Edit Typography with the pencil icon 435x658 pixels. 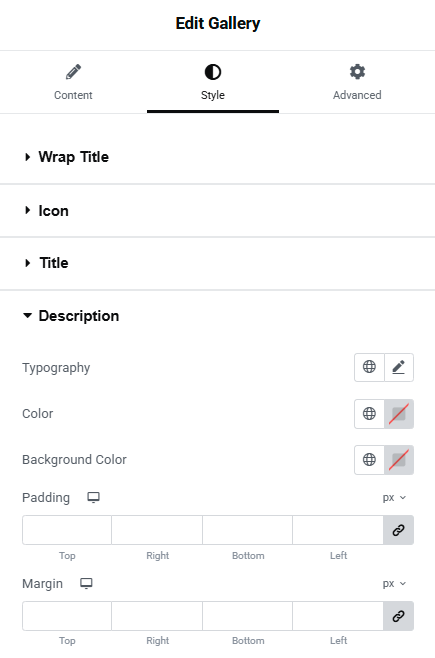(x=399, y=367)
